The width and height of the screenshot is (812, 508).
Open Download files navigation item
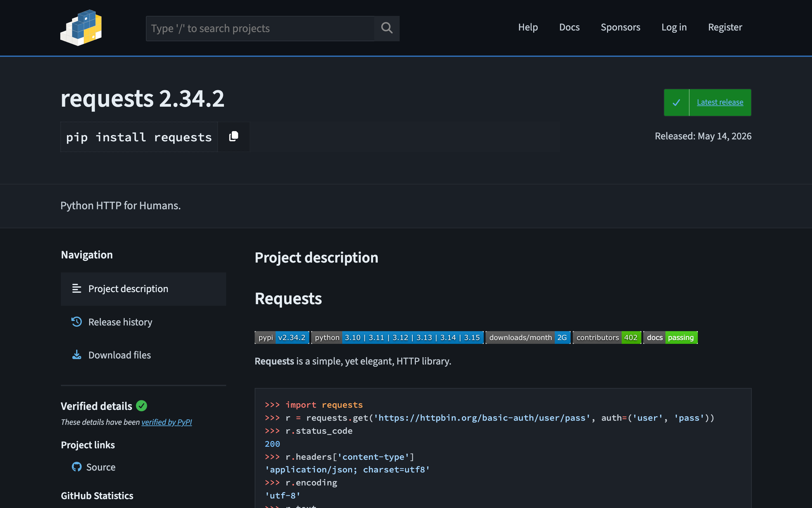[143, 355]
